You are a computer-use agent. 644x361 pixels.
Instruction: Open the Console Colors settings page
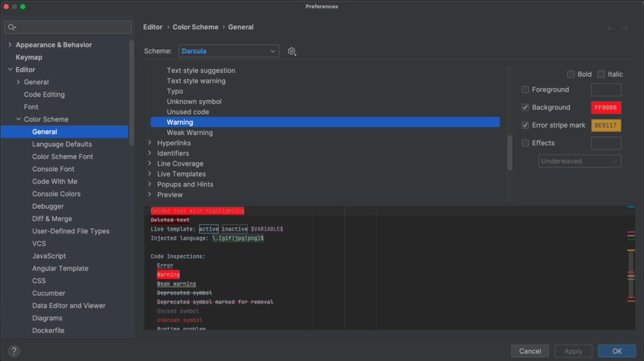[57, 194]
